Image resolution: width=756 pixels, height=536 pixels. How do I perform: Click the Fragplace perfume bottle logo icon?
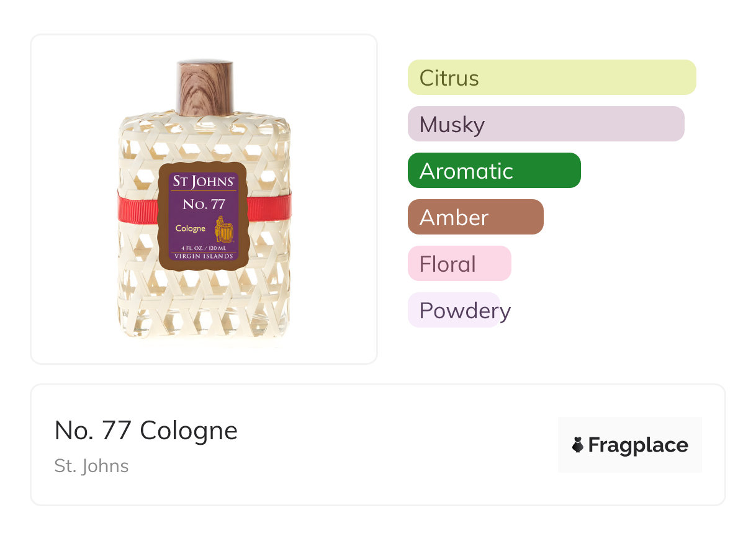578,445
